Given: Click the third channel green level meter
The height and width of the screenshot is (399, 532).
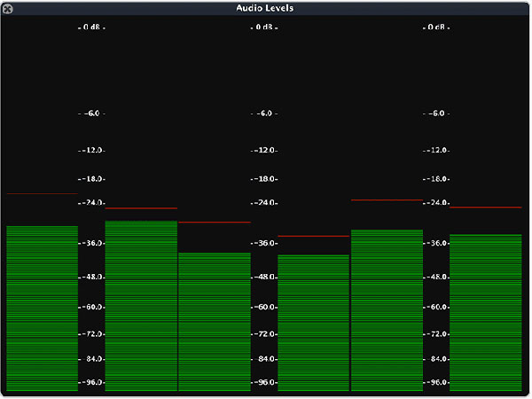Looking at the screenshot, I should click(215, 321).
